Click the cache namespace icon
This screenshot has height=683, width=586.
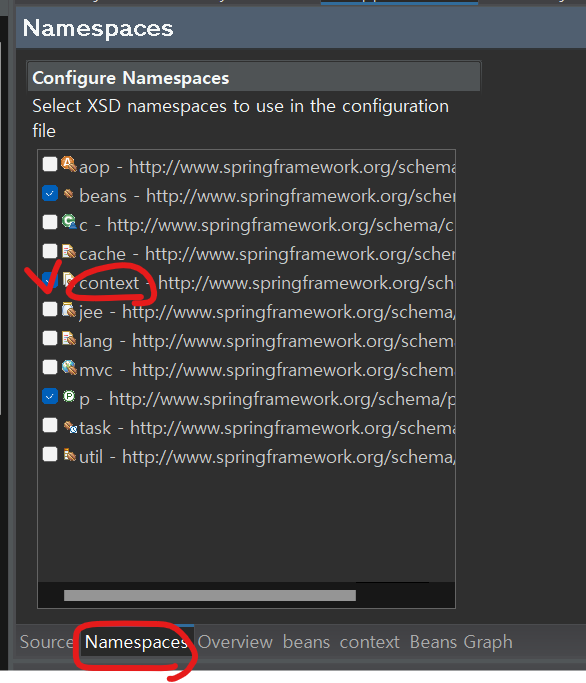(69, 251)
